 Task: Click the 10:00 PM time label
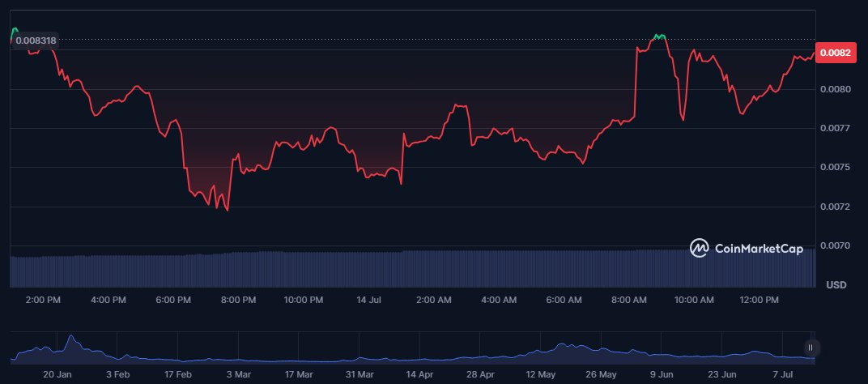click(304, 300)
